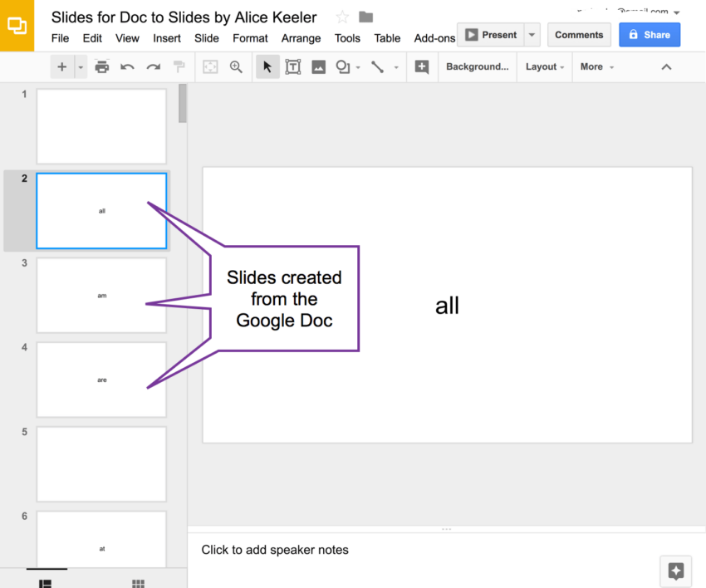The height and width of the screenshot is (588, 706).
Task: Choose the Select arrow cursor tool
Action: 267,67
